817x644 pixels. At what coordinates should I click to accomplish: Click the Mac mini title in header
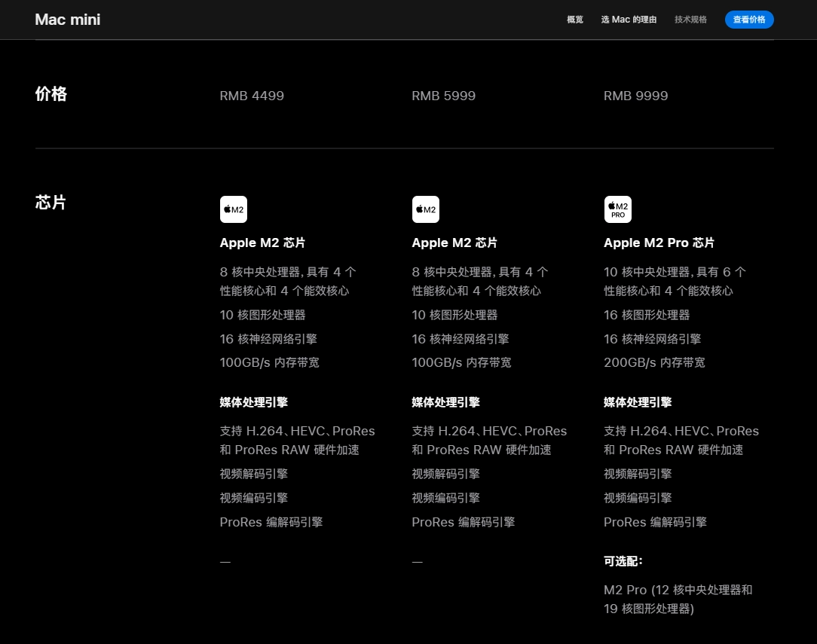point(68,20)
